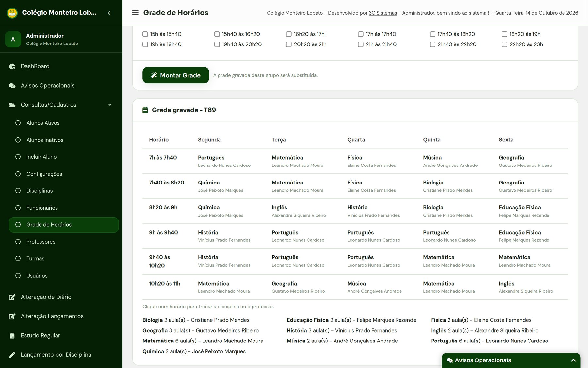Screen dimensions: 588x368
Task: Select Monday 7h Português slot to change
Action: pos(224,161)
